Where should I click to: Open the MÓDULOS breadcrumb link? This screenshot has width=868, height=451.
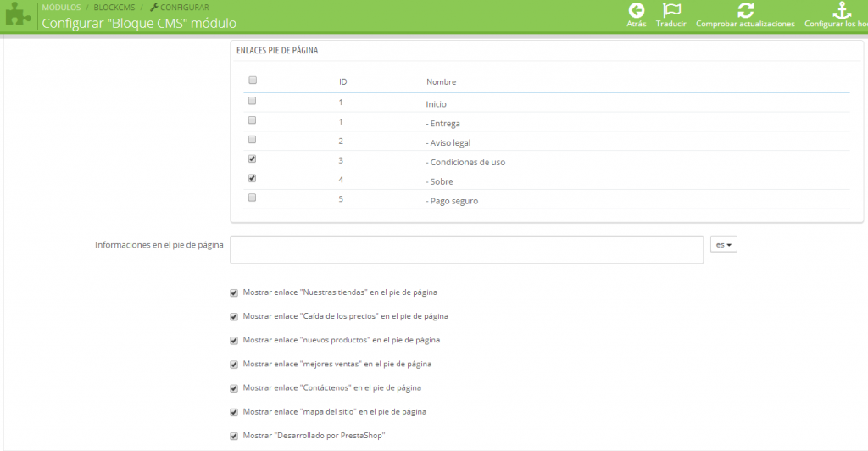point(61,7)
